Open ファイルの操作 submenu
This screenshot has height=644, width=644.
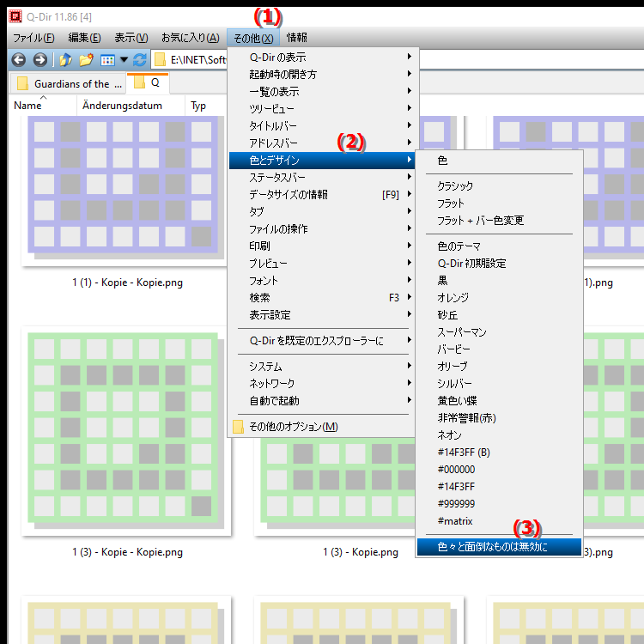322,228
